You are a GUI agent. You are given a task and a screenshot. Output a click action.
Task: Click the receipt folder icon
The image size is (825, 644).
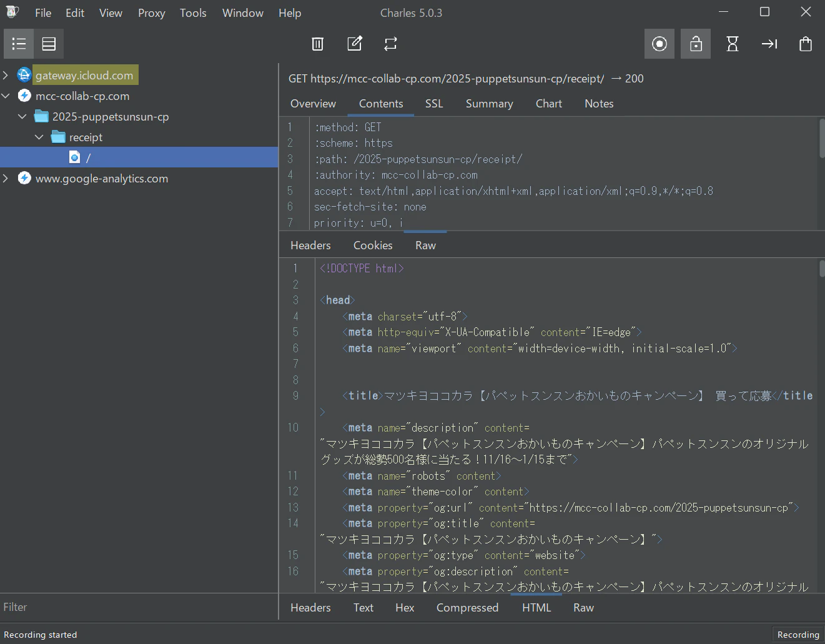pyautogui.click(x=58, y=137)
